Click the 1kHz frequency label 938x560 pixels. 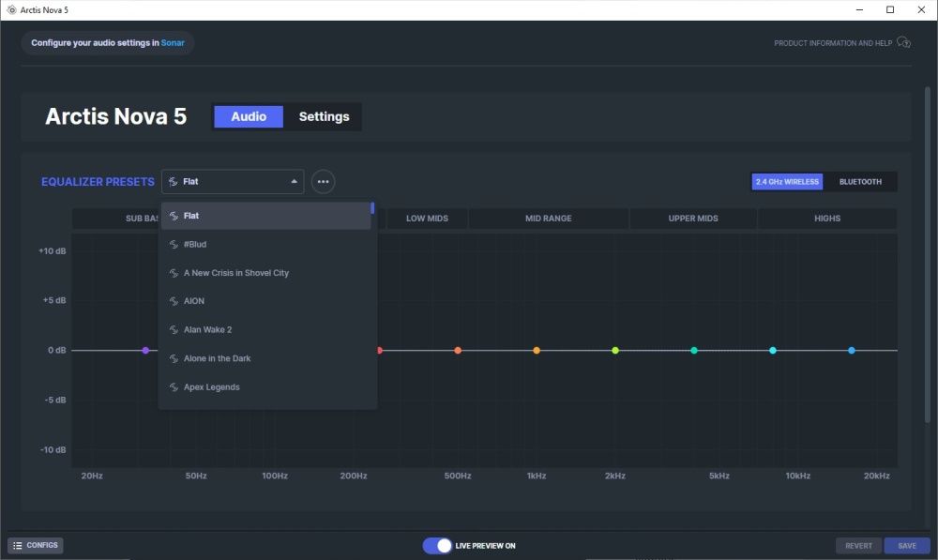click(537, 476)
